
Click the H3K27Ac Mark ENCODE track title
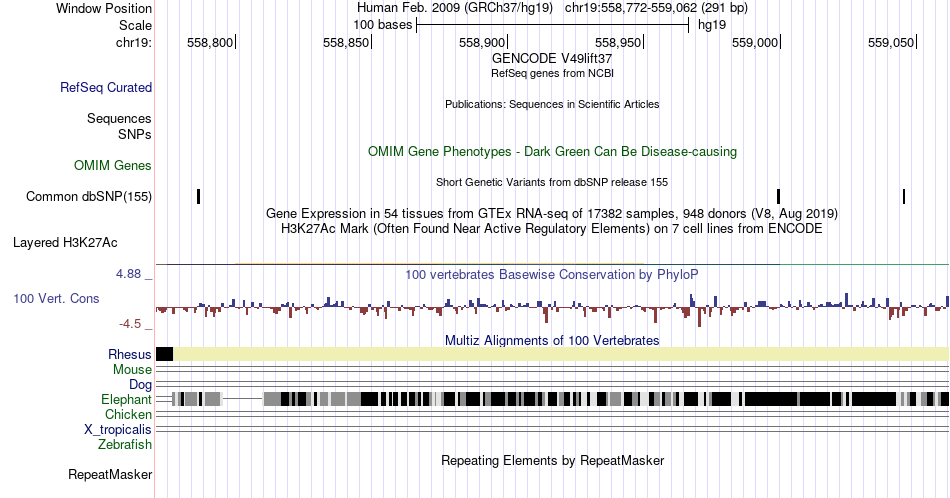(552, 228)
